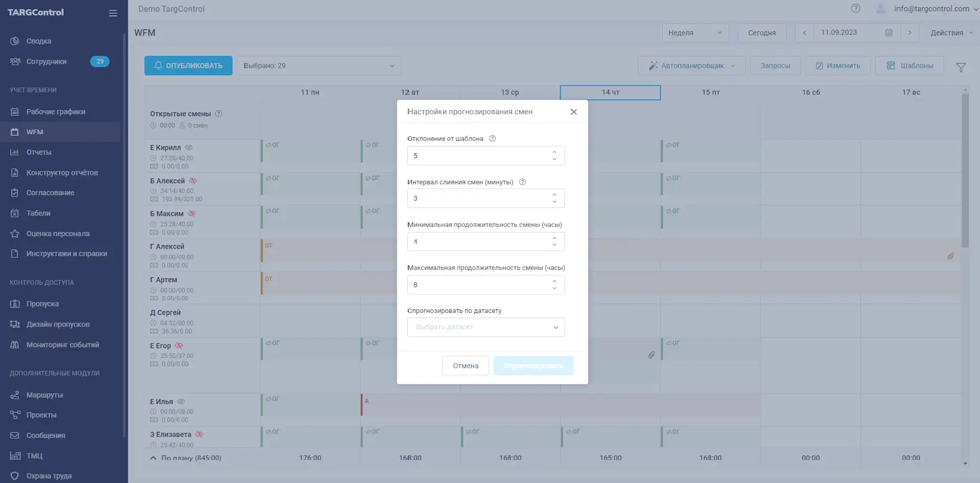The width and height of the screenshot is (980, 483).
Task: Click Охрана труда shield icon
Action: (x=15, y=476)
